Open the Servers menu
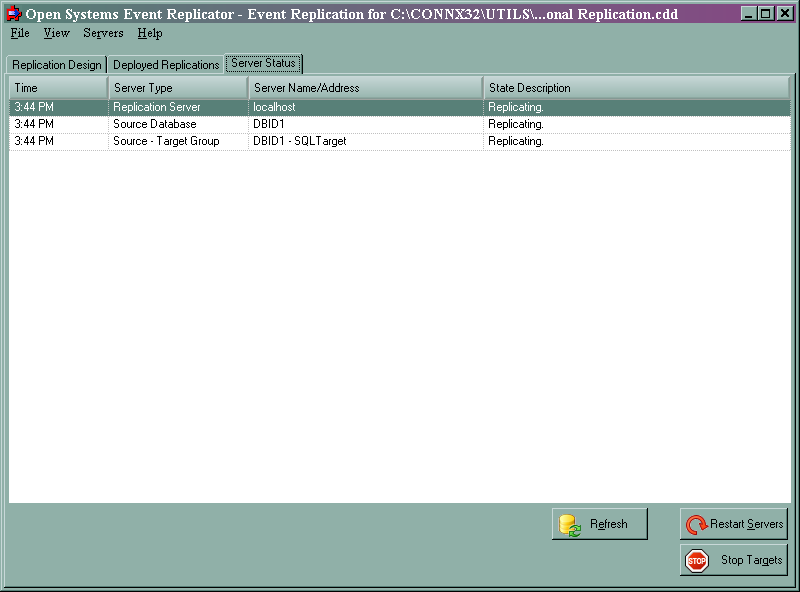800x592 pixels. click(102, 33)
